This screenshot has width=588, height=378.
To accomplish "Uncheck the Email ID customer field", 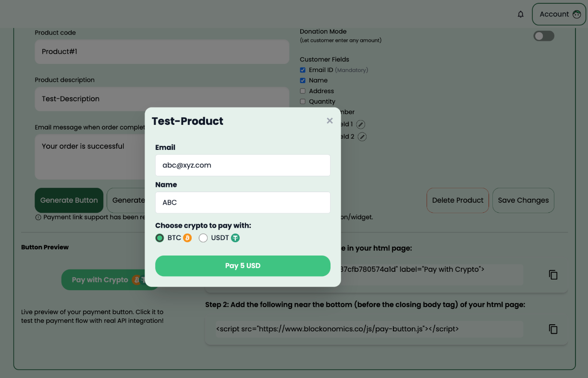I will pyautogui.click(x=303, y=70).
